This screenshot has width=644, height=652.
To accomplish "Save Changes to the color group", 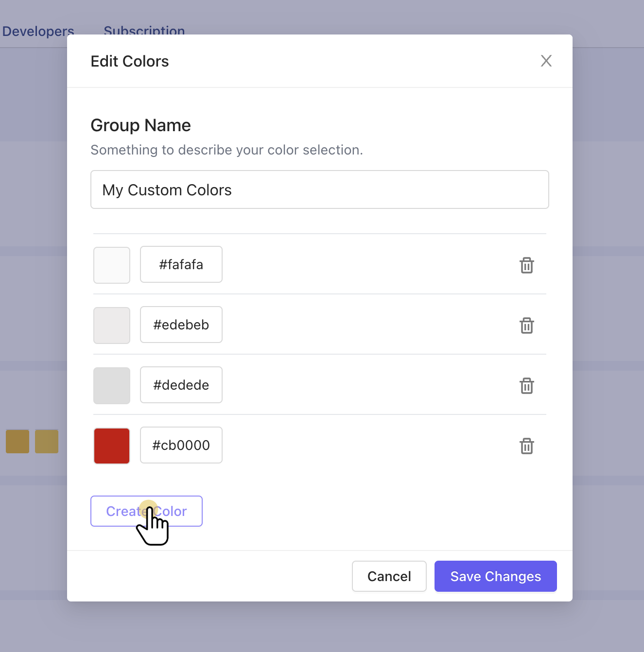I will tap(495, 576).
